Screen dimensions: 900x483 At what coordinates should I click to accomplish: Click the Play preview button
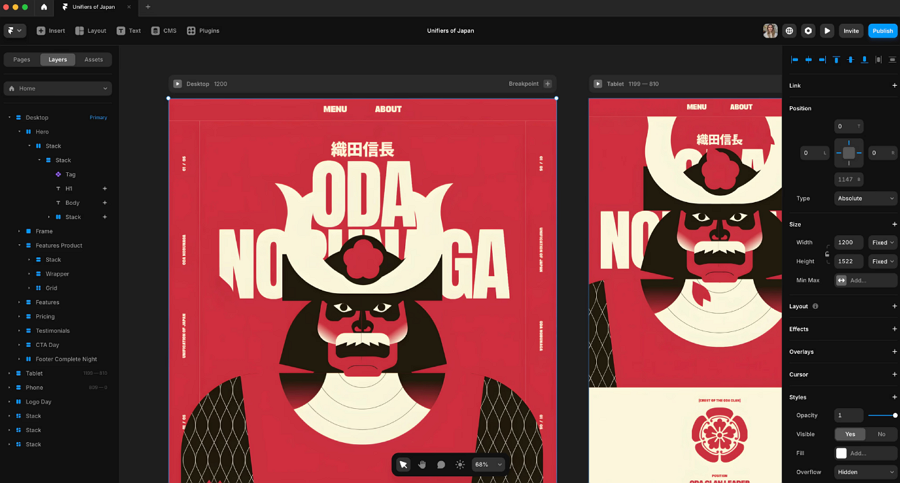pos(827,31)
